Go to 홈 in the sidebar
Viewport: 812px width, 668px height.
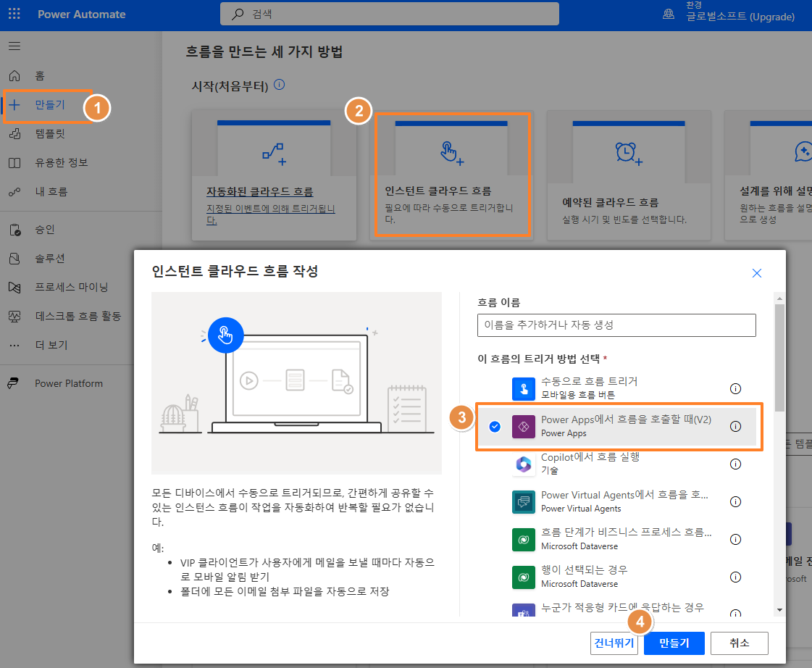click(x=39, y=75)
